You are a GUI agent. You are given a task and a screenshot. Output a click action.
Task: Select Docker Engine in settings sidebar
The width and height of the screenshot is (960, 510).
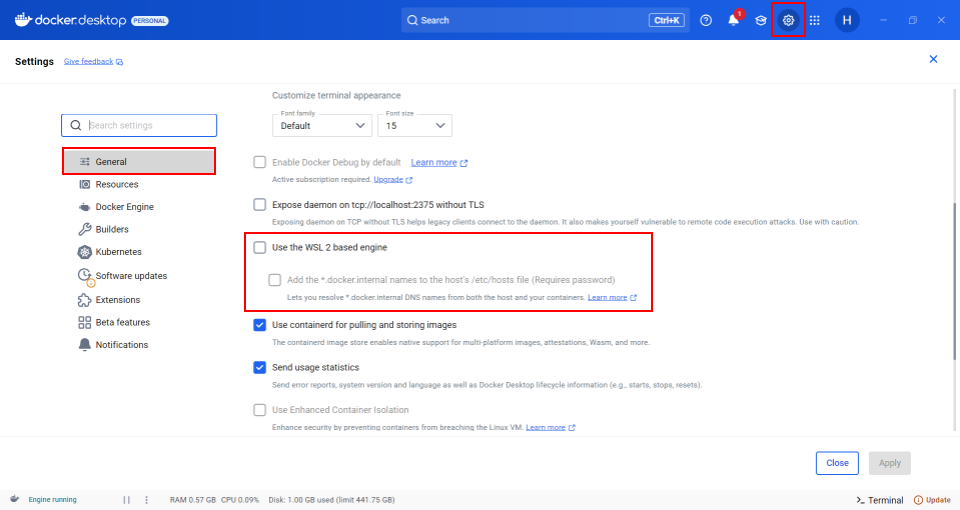124,207
